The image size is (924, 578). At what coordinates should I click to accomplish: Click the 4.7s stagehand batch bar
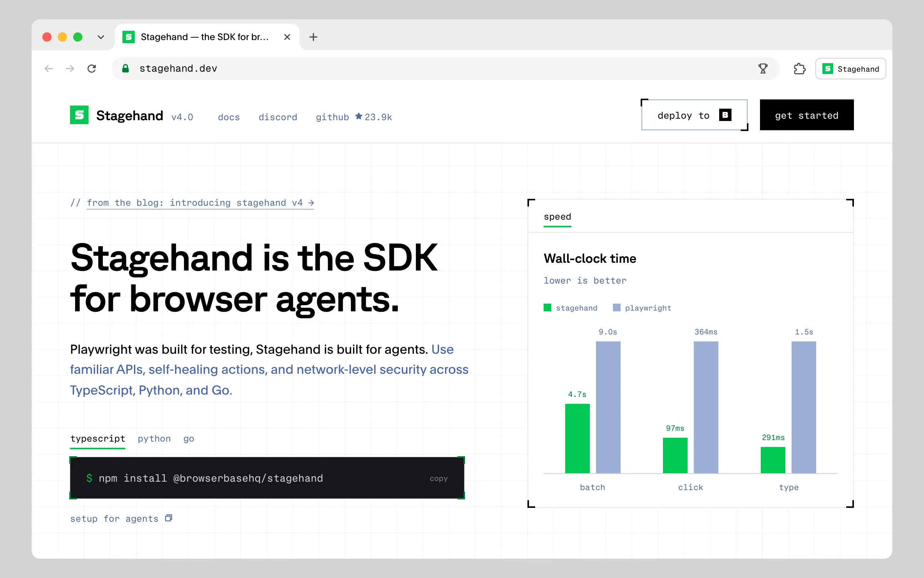click(577, 439)
